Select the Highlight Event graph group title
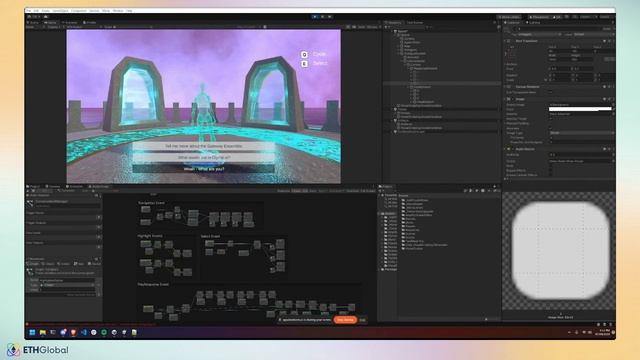Viewport: 640px width, 360px height. tap(150, 236)
